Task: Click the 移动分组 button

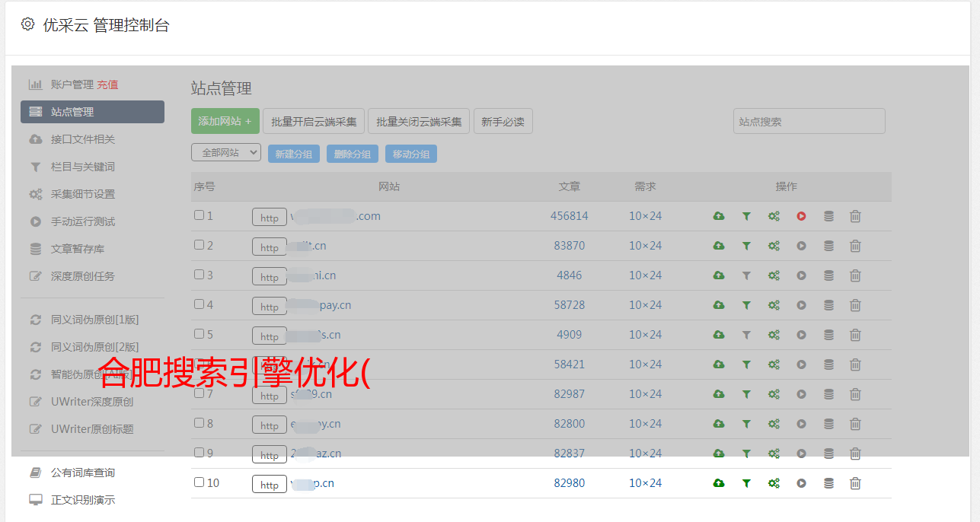Action: tap(411, 154)
